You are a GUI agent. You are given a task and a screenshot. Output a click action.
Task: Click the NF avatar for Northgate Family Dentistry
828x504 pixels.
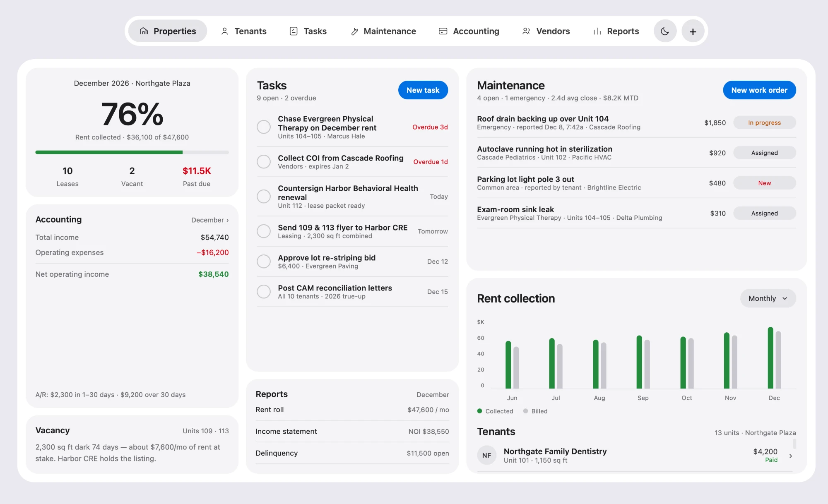click(487, 455)
